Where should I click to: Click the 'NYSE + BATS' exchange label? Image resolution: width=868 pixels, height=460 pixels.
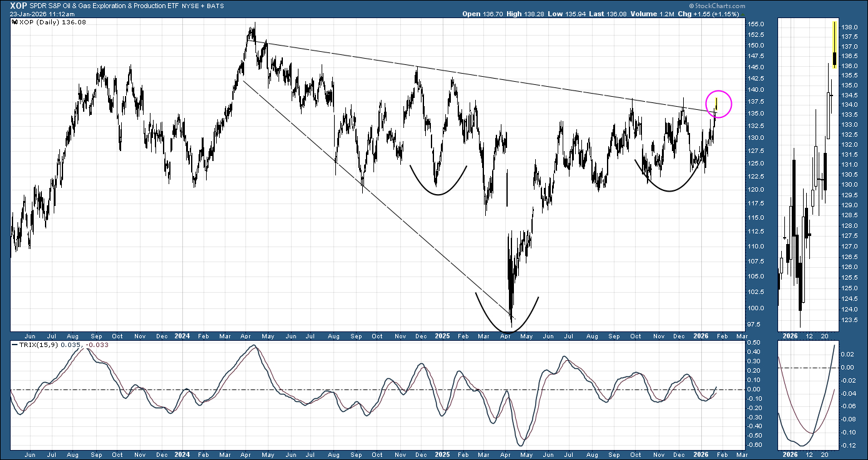tap(202, 6)
